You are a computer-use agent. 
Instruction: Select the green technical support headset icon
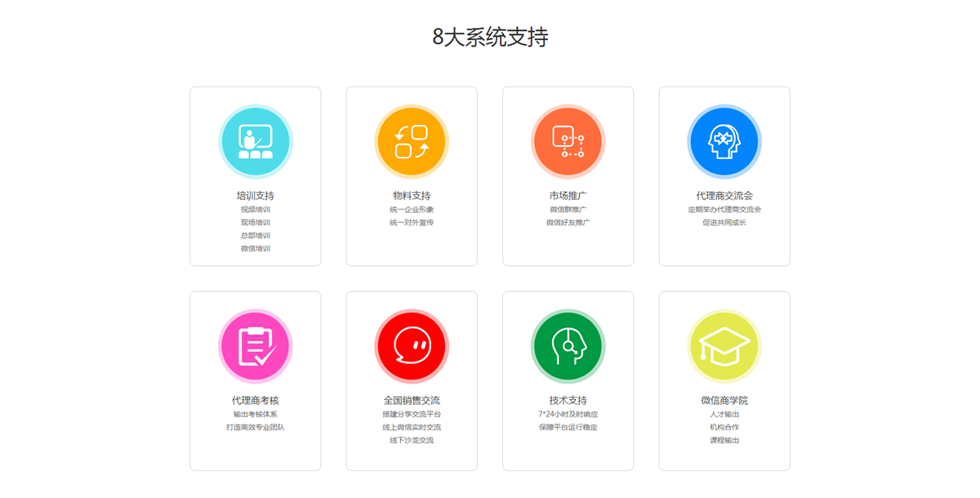coord(568,346)
